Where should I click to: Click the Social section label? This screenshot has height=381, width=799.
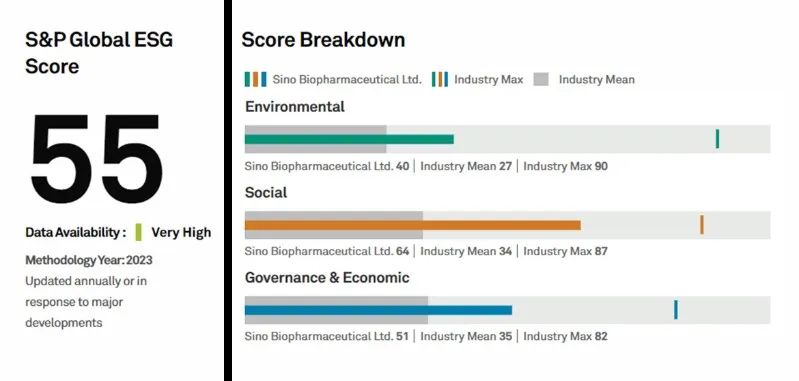pos(266,193)
